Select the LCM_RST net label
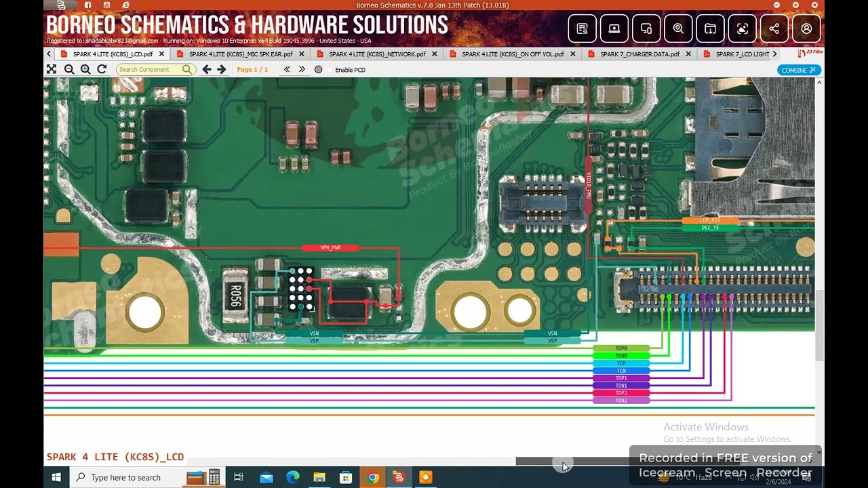Viewport: 868px width, 488px height. (710, 220)
